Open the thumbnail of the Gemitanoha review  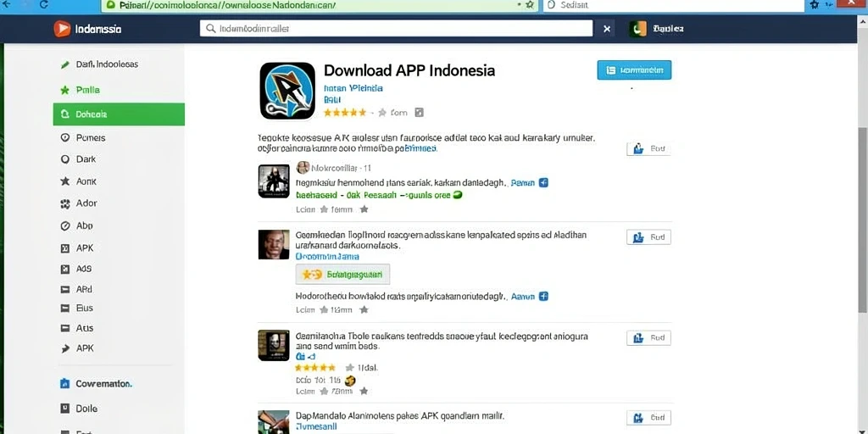(274, 346)
